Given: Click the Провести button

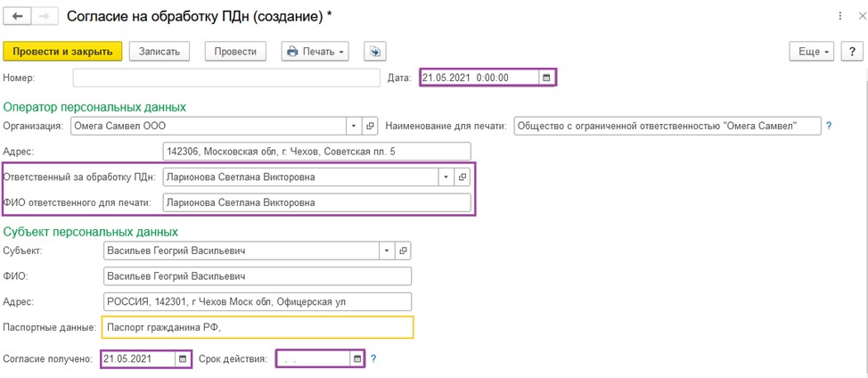Looking at the screenshot, I should 235,52.
